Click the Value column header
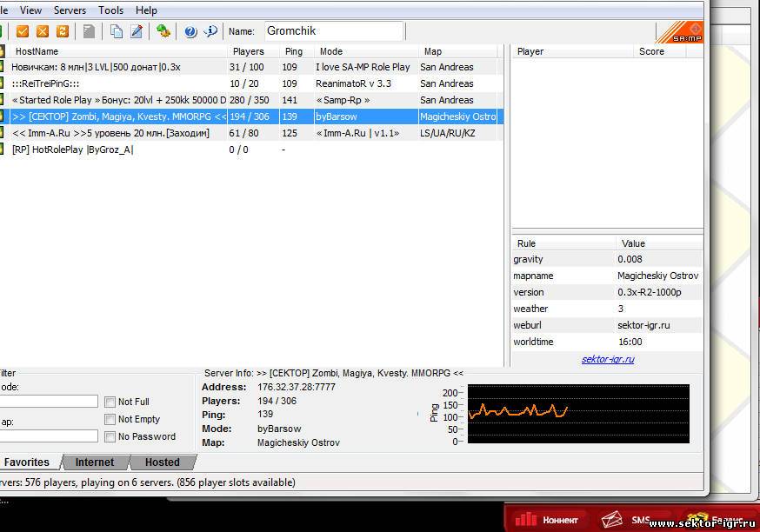This screenshot has height=532, width=760. (x=659, y=243)
